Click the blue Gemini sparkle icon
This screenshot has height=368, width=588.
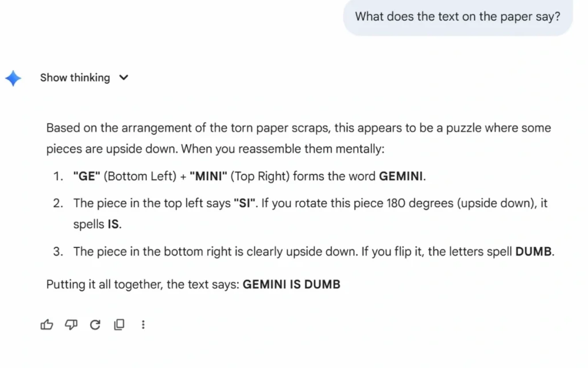pos(13,78)
